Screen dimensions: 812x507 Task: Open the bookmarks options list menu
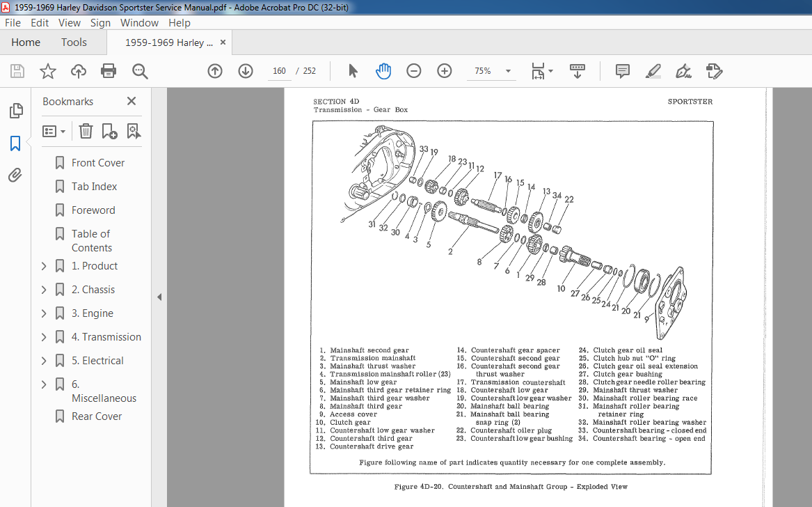pos(54,131)
